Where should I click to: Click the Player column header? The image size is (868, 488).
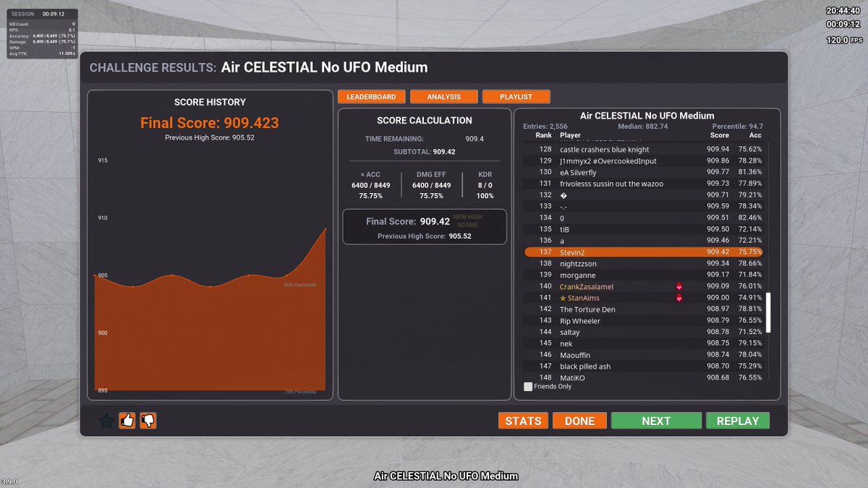(x=570, y=135)
